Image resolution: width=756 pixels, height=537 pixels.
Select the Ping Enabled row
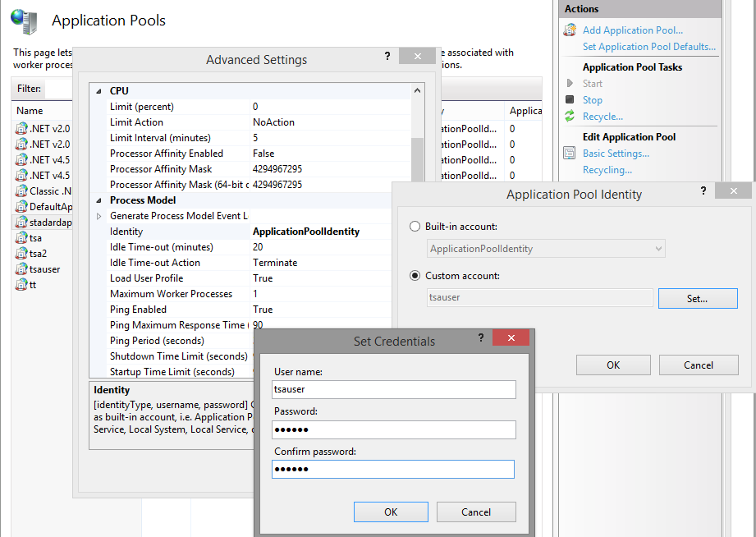coord(249,310)
